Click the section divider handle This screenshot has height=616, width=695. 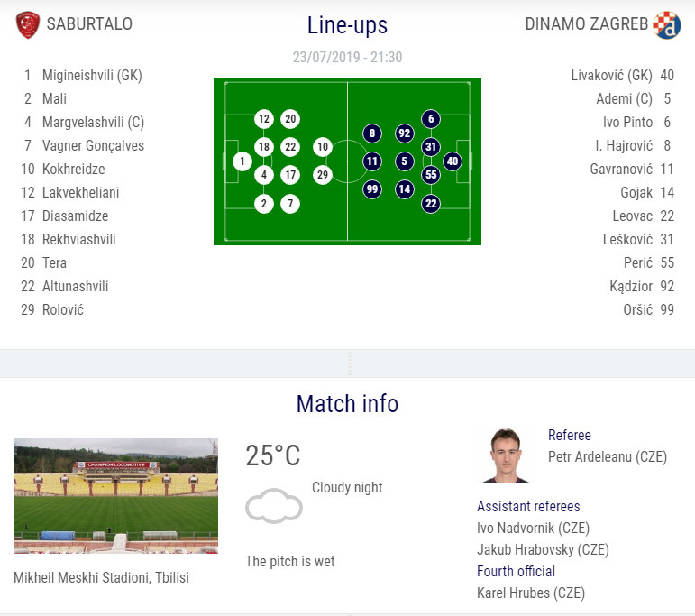350,363
